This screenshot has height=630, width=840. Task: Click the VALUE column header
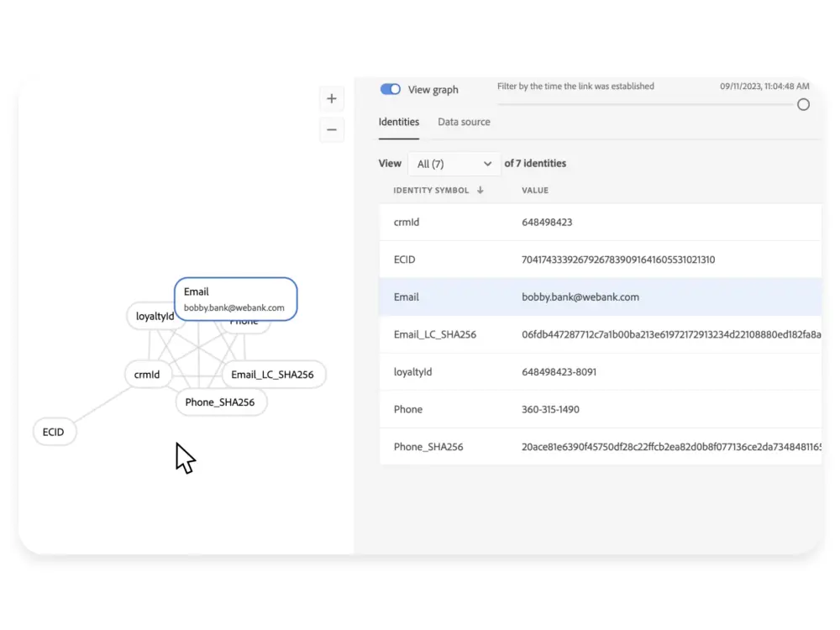pyautogui.click(x=535, y=191)
